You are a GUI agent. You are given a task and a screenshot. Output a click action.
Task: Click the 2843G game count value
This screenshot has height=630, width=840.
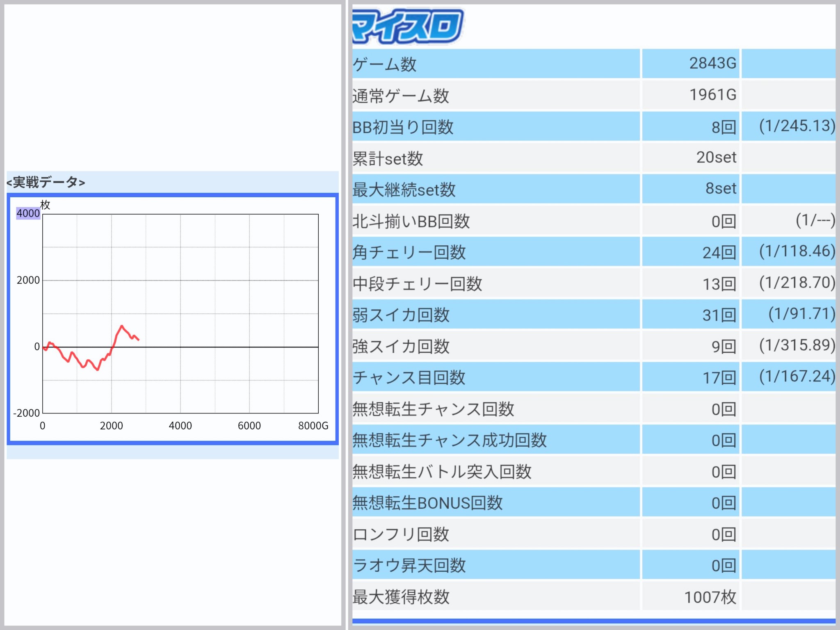[x=712, y=64]
